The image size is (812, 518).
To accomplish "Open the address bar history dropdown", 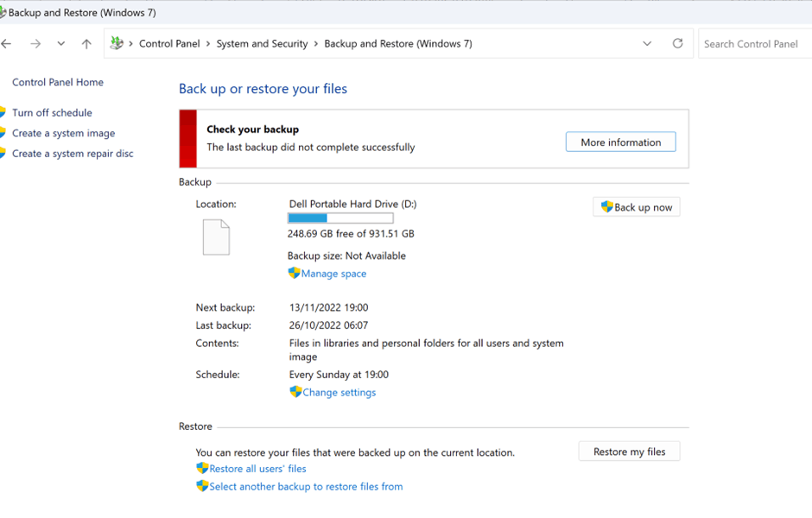I will click(647, 44).
